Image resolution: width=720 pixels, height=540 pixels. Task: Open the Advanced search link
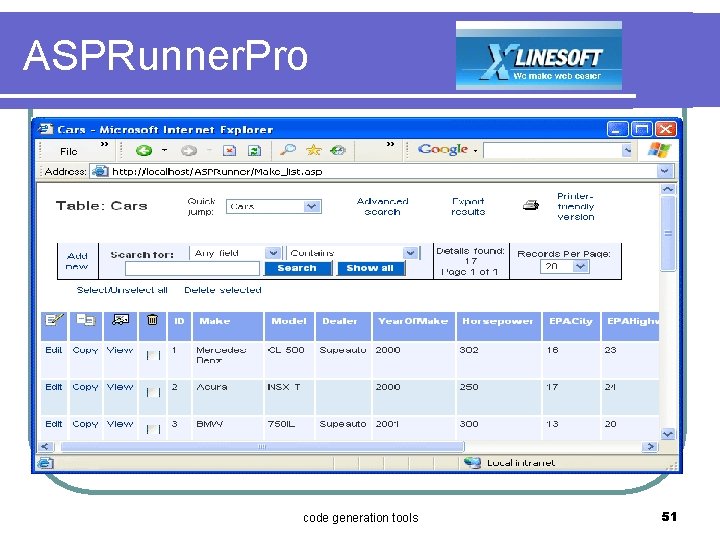(x=382, y=206)
